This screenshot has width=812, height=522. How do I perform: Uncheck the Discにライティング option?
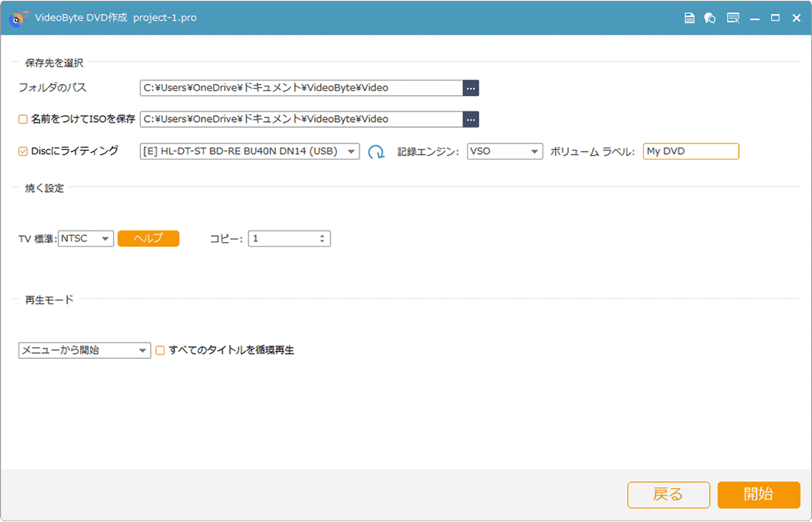(23, 151)
